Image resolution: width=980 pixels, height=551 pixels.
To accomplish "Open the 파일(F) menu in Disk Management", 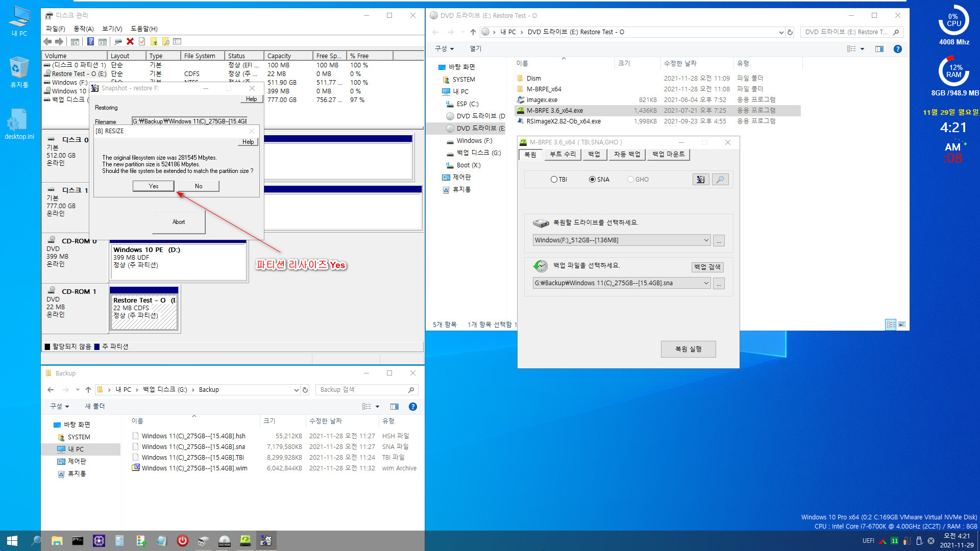I will click(56, 29).
